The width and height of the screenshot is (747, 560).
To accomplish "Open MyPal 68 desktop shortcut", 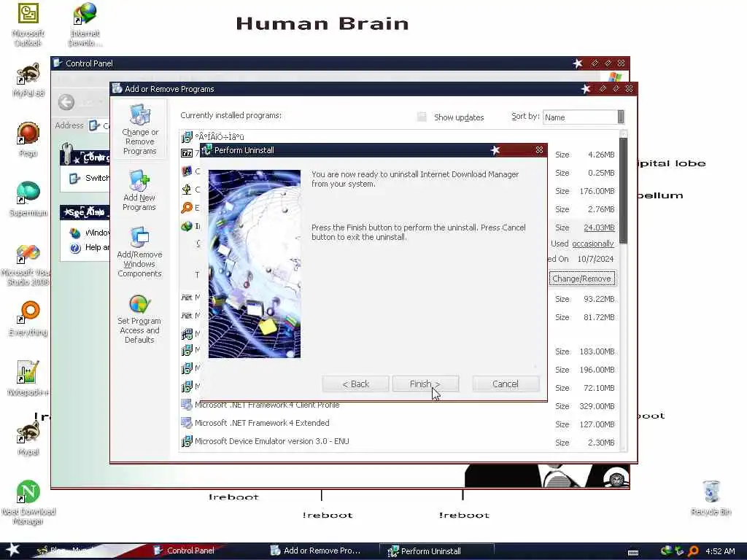I will pos(28,80).
